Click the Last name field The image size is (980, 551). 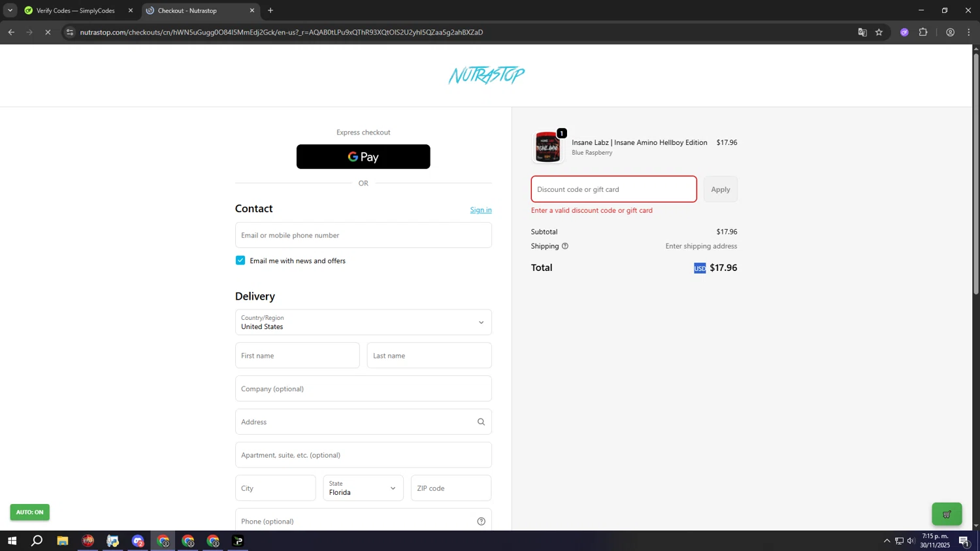pos(429,356)
